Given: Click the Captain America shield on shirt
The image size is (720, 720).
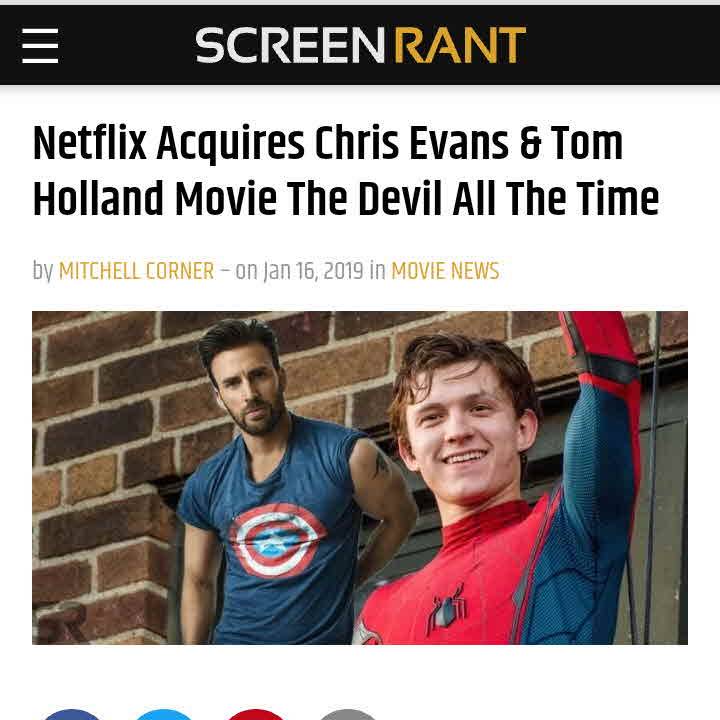Looking at the screenshot, I should point(277,540).
